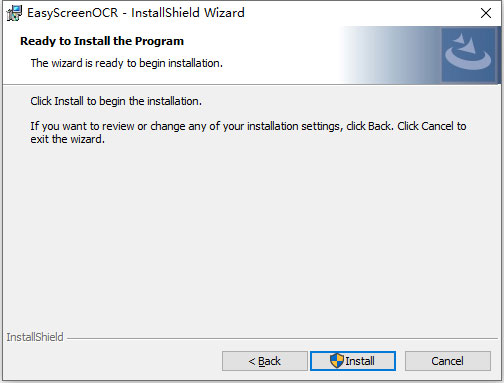Click the horizontal separator beside InstallShield label
The width and height of the screenshot is (504, 383).
(282, 339)
